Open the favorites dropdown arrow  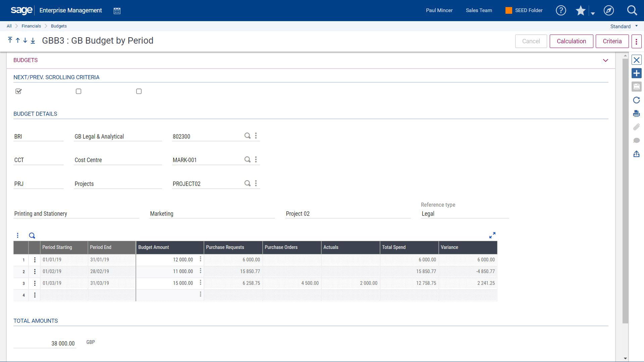pyautogui.click(x=593, y=13)
